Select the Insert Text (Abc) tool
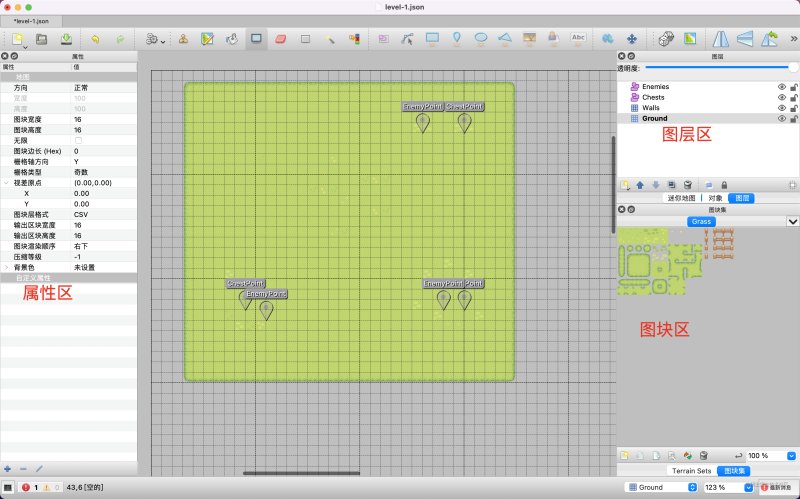 click(578, 39)
